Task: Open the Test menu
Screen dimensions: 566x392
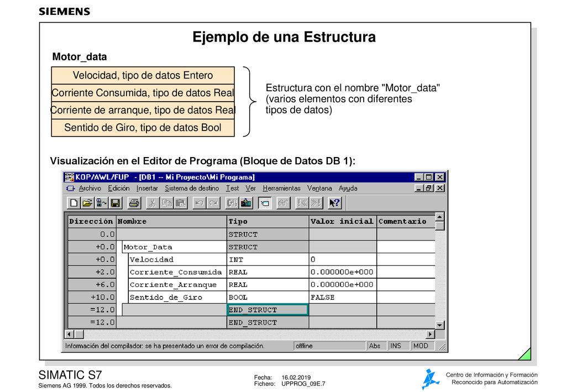Action: click(x=233, y=188)
